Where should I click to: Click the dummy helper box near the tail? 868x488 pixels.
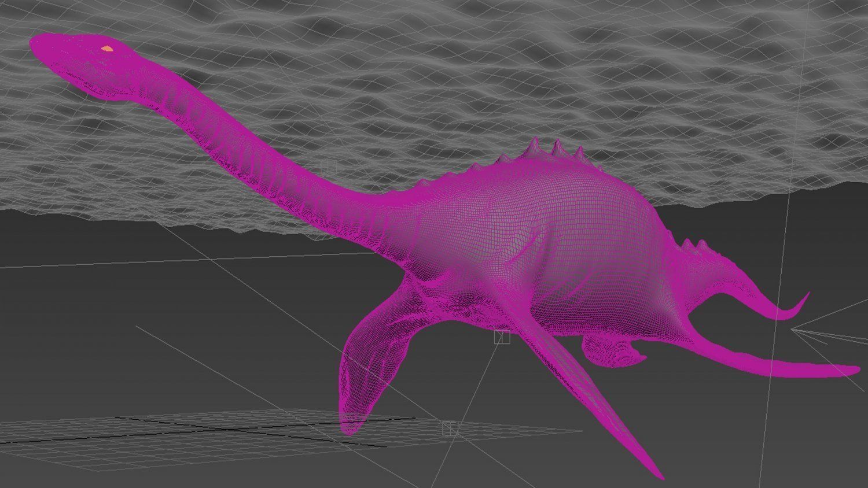click(x=451, y=428)
